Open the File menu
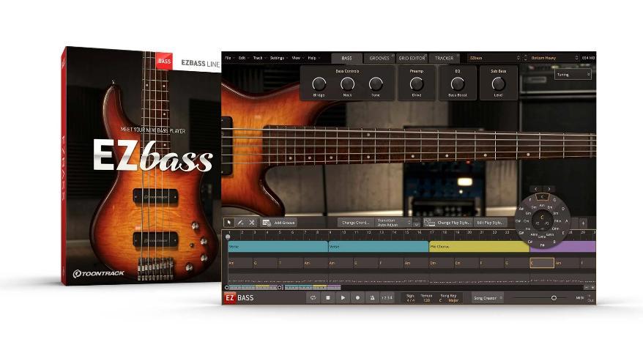Image resolution: width=643 pixels, height=364 pixels. coord(229,58)
